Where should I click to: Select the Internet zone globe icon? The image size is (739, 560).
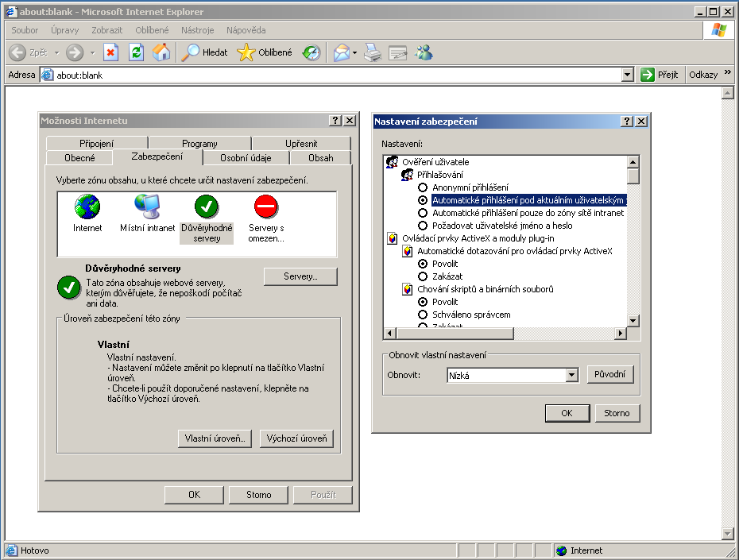click(x=87, y=207)
